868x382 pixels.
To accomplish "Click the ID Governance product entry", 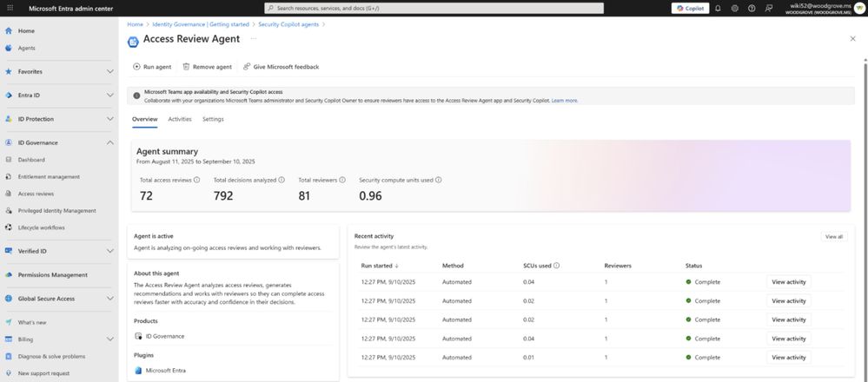I will [159, 336].
